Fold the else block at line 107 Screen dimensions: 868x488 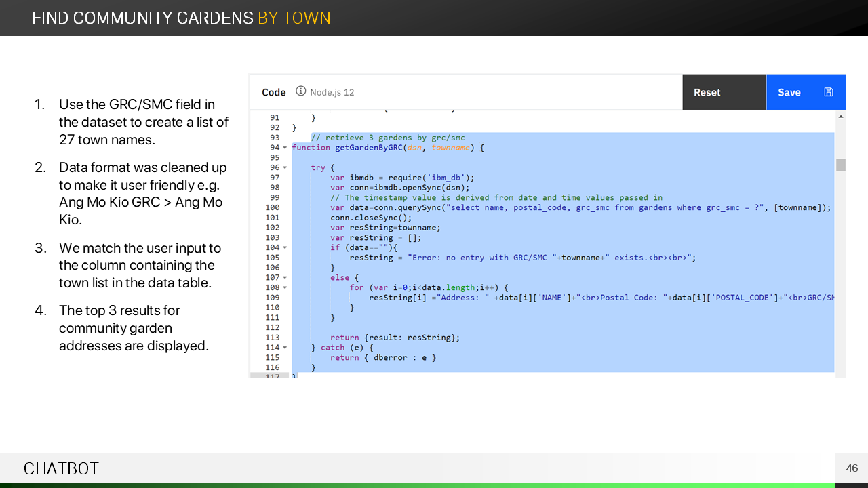tap(285, 278)
